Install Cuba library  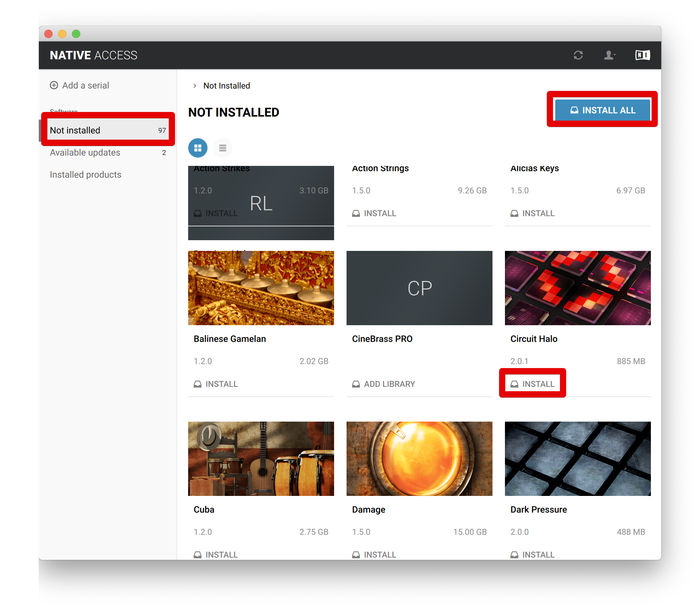point(216,554)
